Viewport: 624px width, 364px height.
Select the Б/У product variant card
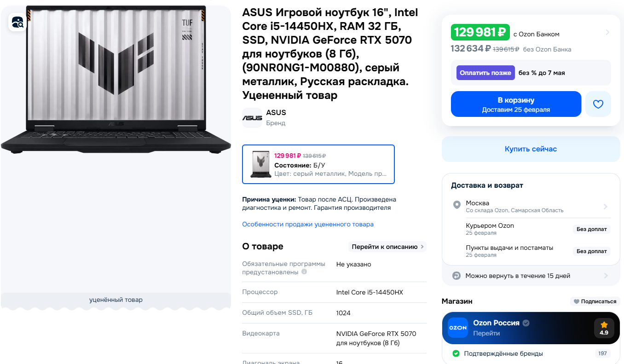click(x=318, y=164)
